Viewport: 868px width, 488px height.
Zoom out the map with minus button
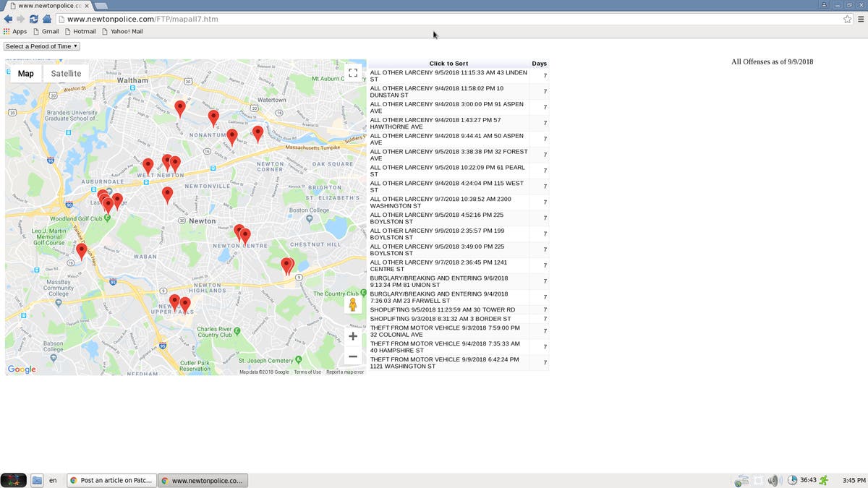point(353,356)
